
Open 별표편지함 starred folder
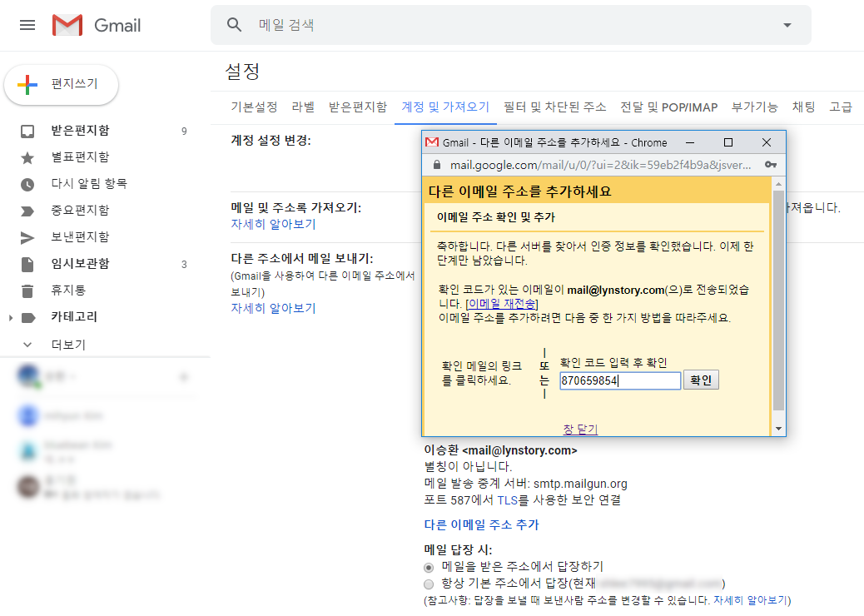(x=81, y=157)
